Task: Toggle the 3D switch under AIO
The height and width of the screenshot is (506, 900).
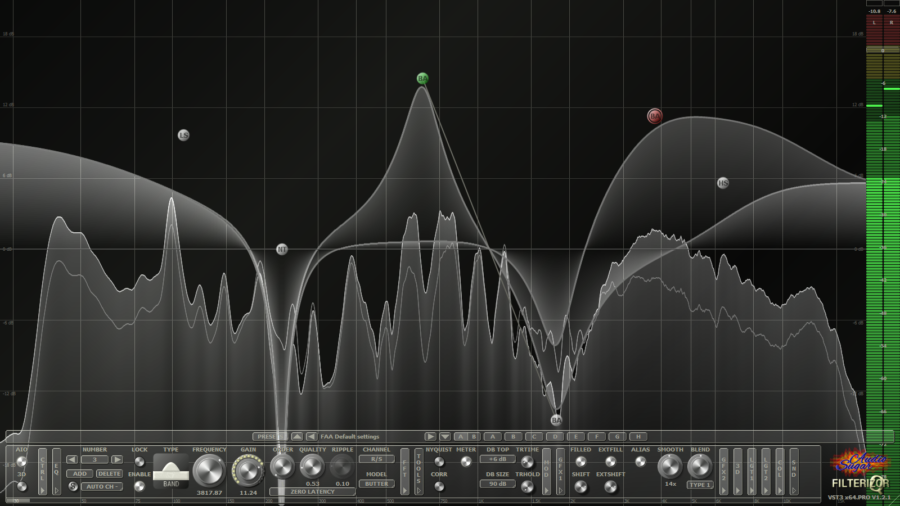Action: click(x=21, y=486)
